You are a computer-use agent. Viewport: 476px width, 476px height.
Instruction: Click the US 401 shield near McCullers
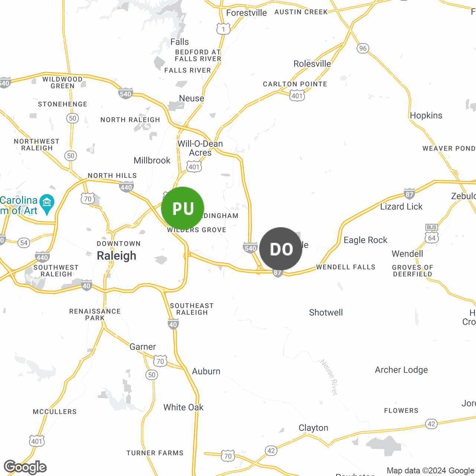click(37, 441)
